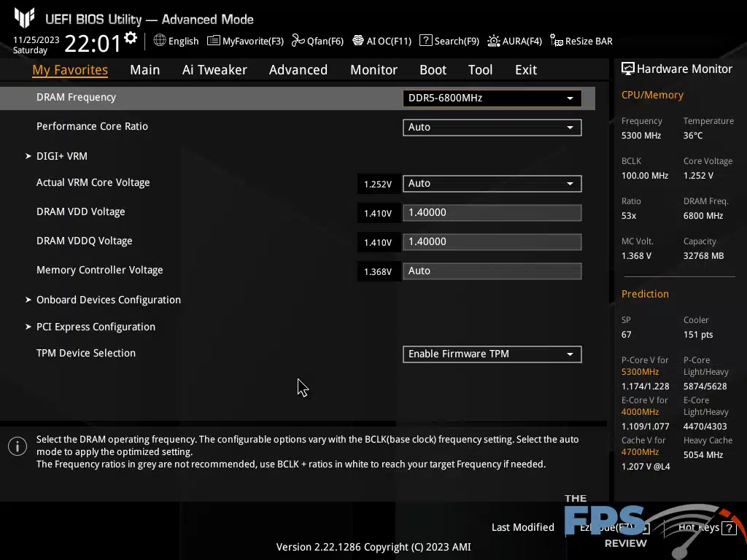The width and height of the screenshot is (747, 560).
Task: Click the 1.368V memory controller readout
Action: (x=378, y=271)
